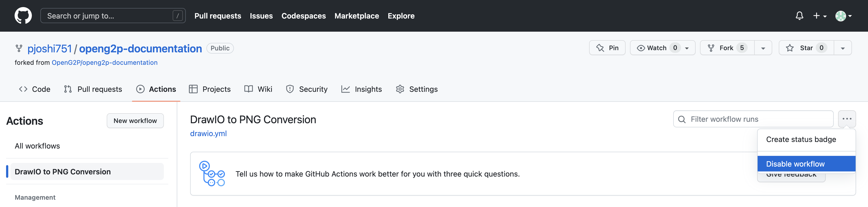Select DrawIO to PNG Conversion workflow

(87, 171)
